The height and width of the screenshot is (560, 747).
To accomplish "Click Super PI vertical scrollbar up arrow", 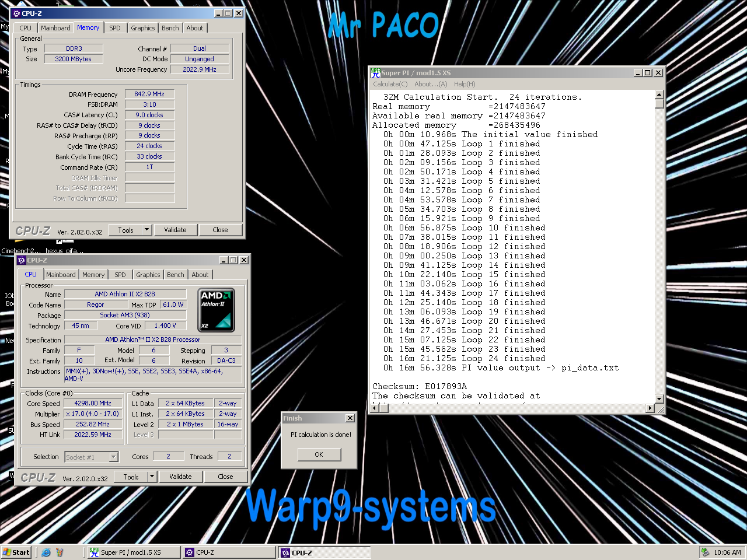I will 659,94.
